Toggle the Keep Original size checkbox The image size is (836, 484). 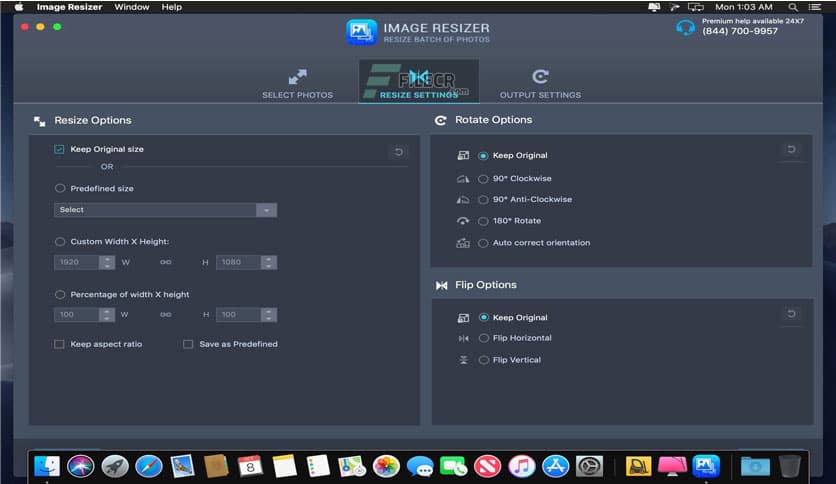pyautogui.click(x=59, y=149)
